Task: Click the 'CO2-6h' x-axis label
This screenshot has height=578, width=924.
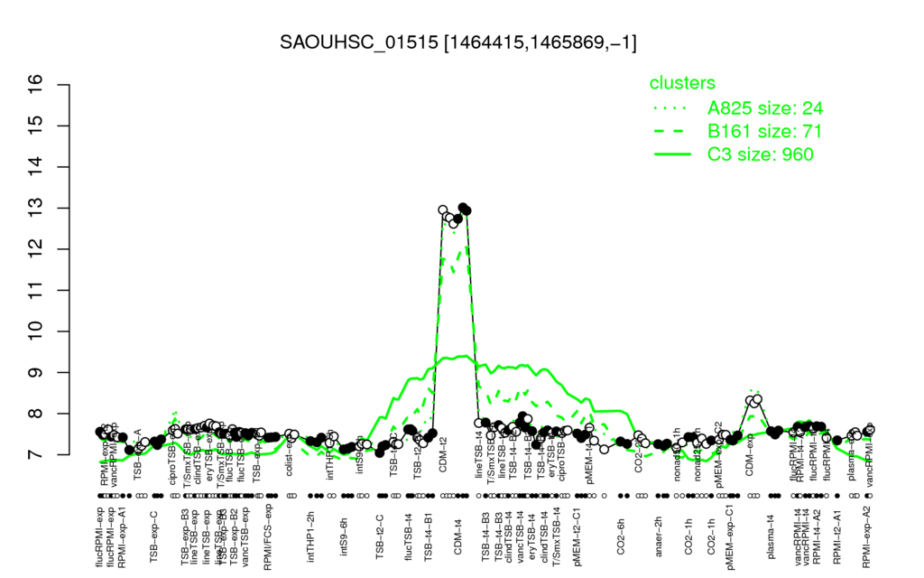Action: pyautogui.click(x=621, y=536)
